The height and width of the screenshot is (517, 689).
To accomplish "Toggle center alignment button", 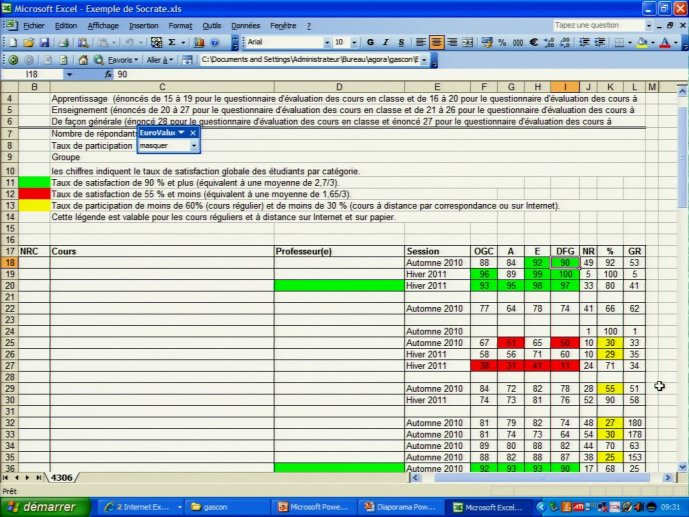I will (x=436, y=43).
